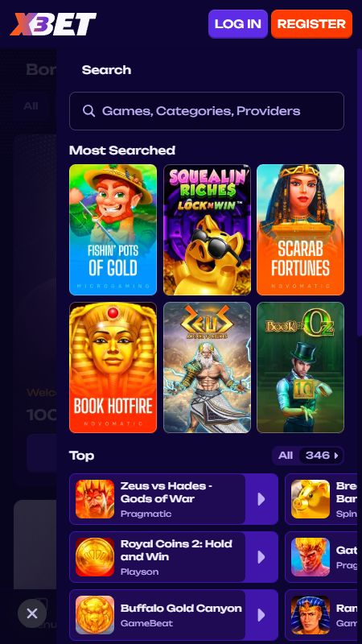Open Zeus vs Hades game icon

(95, 499)
